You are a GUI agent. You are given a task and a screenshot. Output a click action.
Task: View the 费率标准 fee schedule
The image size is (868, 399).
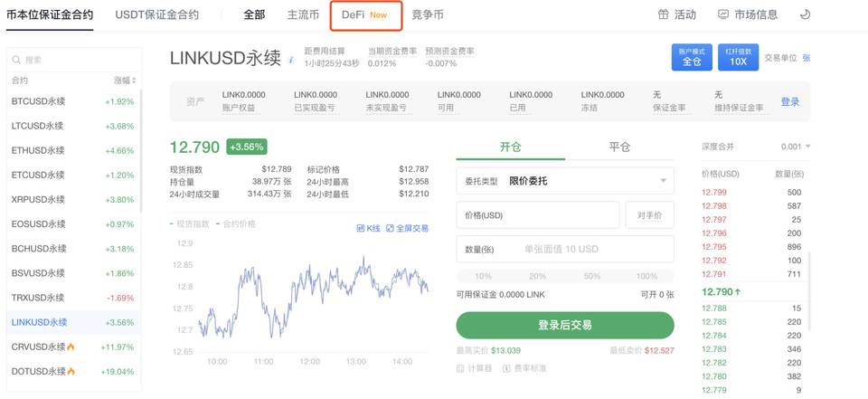(524, 368)
